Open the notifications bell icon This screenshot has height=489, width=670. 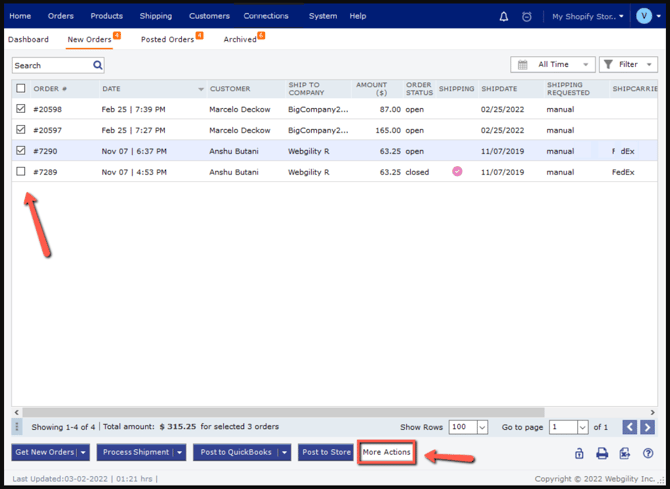tap(504, 16)
